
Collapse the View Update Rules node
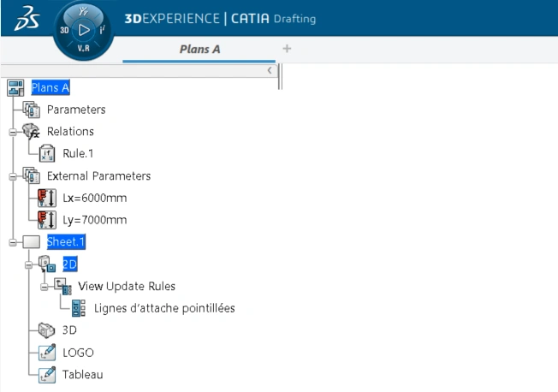point(45,287)
